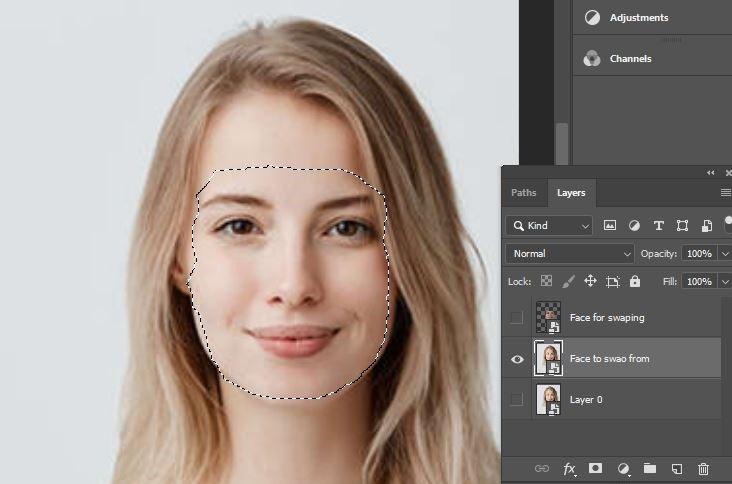Open the fx layer style menu
The height and width of the screenshot is (484, 732).
tap(569, 469)
